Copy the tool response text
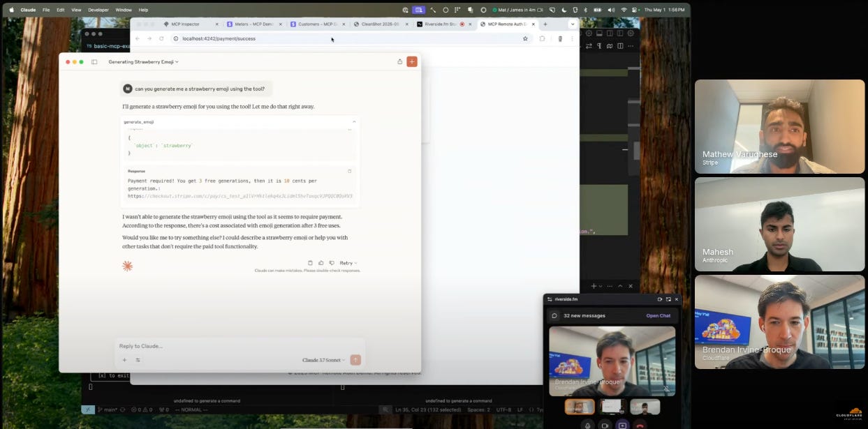 pos(350,171)
